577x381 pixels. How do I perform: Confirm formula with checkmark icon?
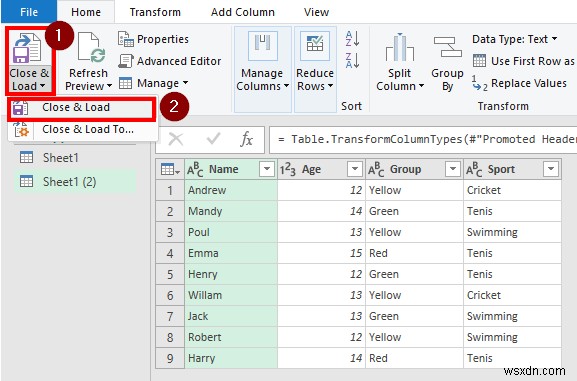coord(213,140)
